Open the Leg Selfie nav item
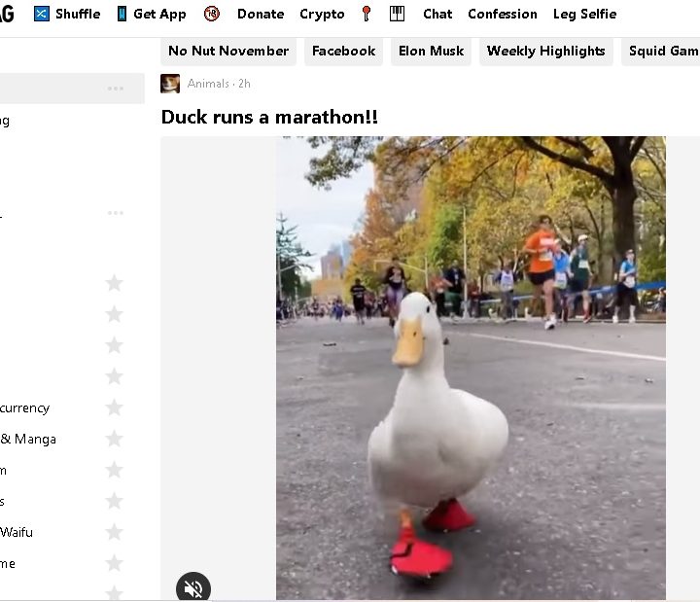This screenshot has width=700, height=602. click(584, 14)
